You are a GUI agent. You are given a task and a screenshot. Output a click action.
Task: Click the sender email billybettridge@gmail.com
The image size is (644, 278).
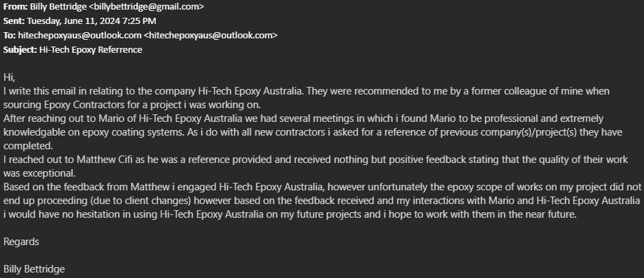click(146, 7)
